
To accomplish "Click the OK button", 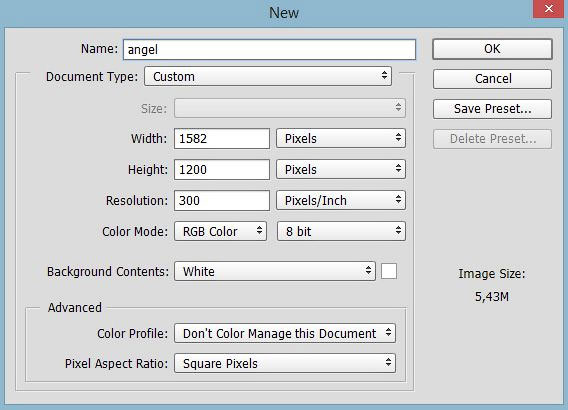I will 492,49.
